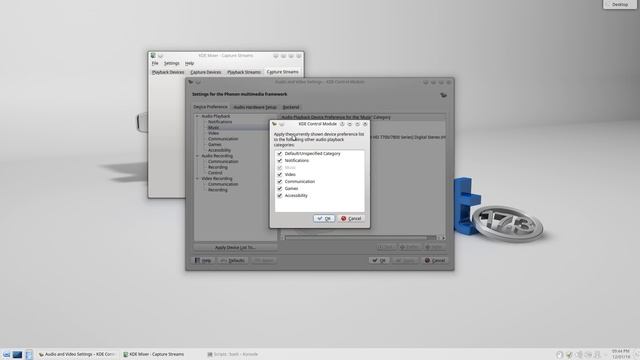The width and height of the screenshot is (640, 360).
Task: Collapse the Video Recording tree node
Action: (198, 179)
